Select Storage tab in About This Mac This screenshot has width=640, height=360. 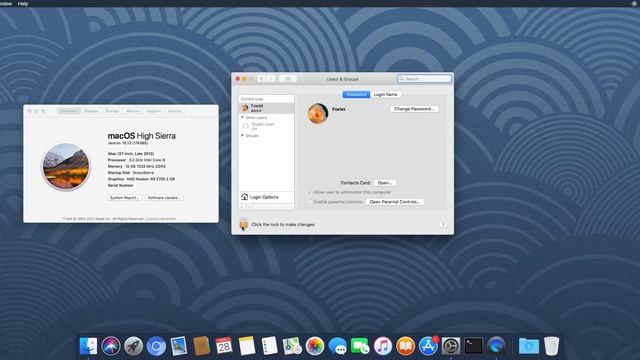(x=112, y=111)
